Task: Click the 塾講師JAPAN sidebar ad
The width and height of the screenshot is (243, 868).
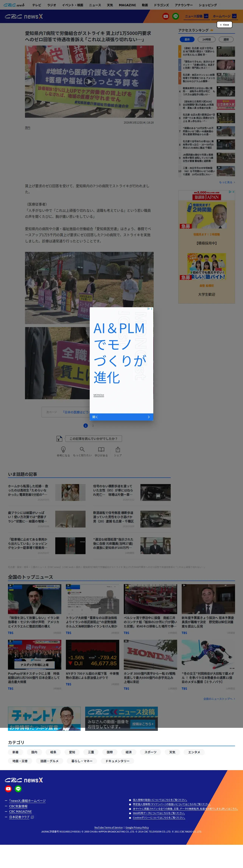Action: [x=206, y=247]
